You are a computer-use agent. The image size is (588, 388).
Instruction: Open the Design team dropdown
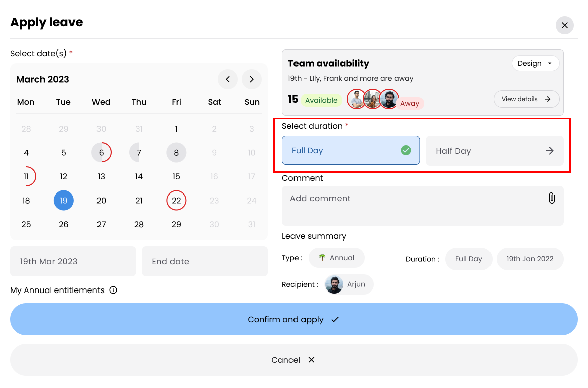coord(535,63)
